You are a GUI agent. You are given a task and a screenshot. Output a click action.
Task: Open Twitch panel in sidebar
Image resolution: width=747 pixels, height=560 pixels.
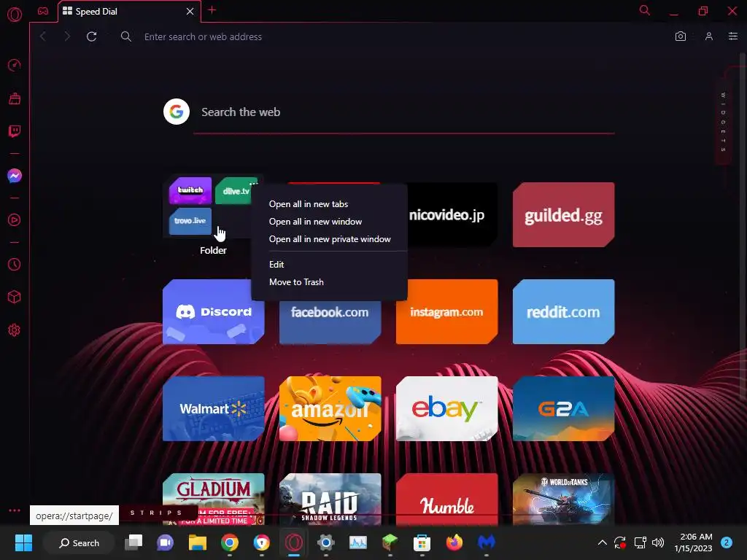(15, 131)
